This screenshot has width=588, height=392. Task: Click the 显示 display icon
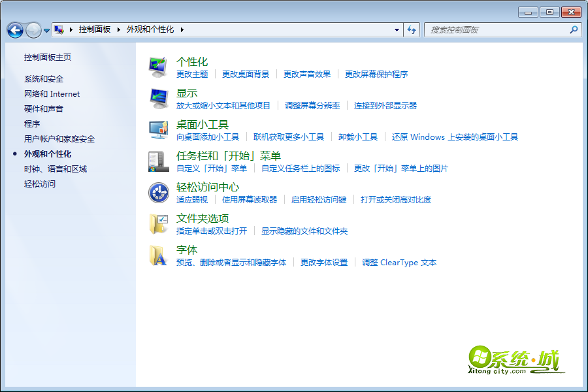tap(158, 98)
